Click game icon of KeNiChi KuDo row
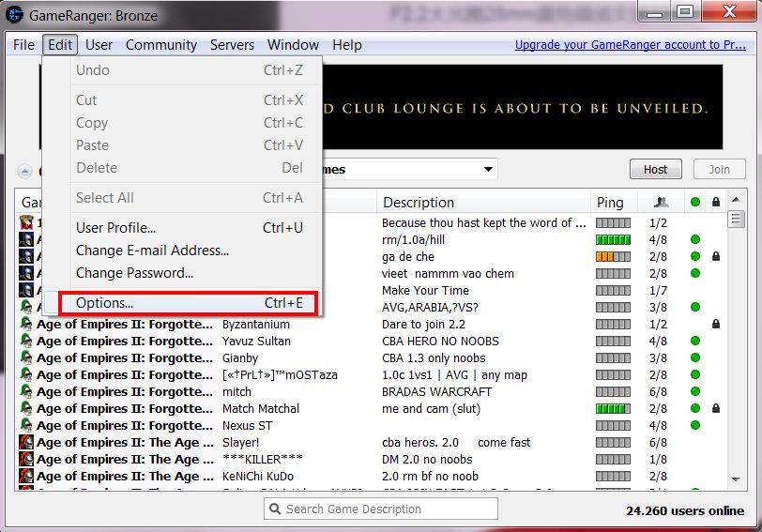This screenshot has width=762, height=532. click(26, 476)
